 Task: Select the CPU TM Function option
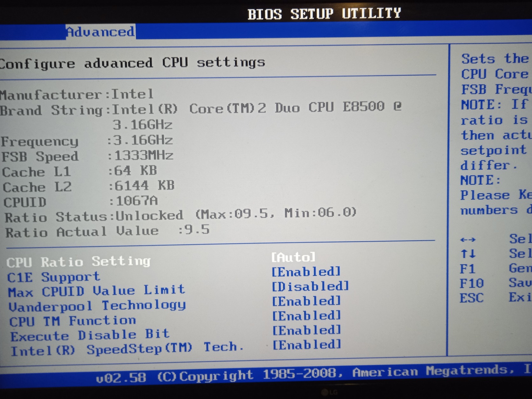pyautogui.click(x=73, y=321)
